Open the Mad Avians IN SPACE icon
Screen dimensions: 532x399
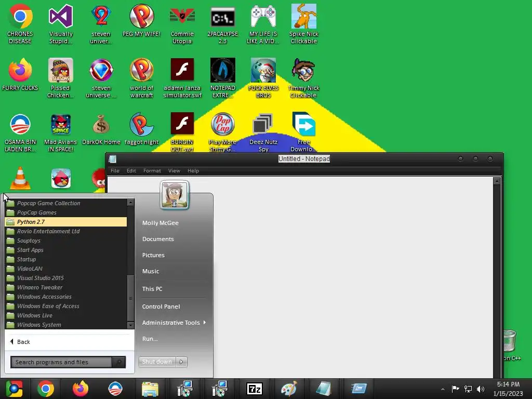coord(60,132)
